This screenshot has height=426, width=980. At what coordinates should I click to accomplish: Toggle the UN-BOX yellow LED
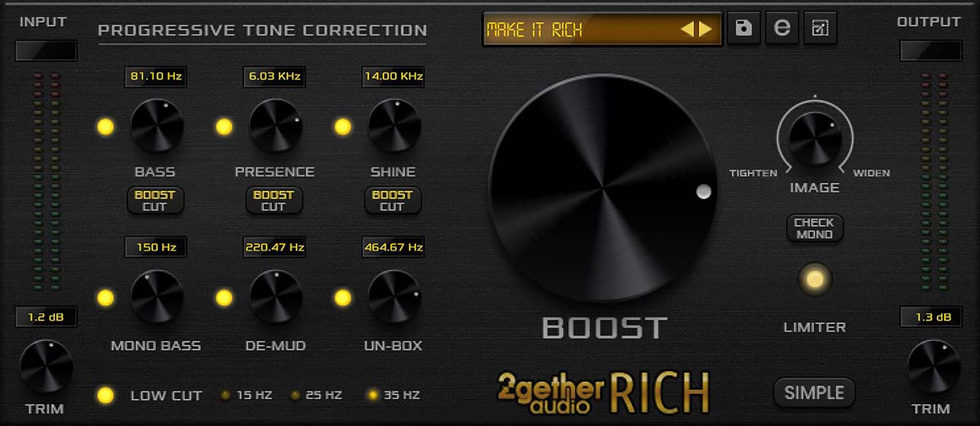point(342,298)
